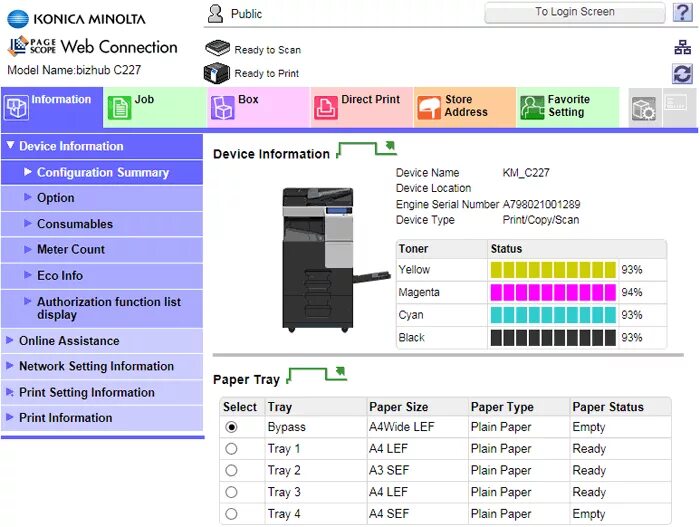Click the help question mark icon
This screenshot has width=700, height=527.
tap(682, 13)
